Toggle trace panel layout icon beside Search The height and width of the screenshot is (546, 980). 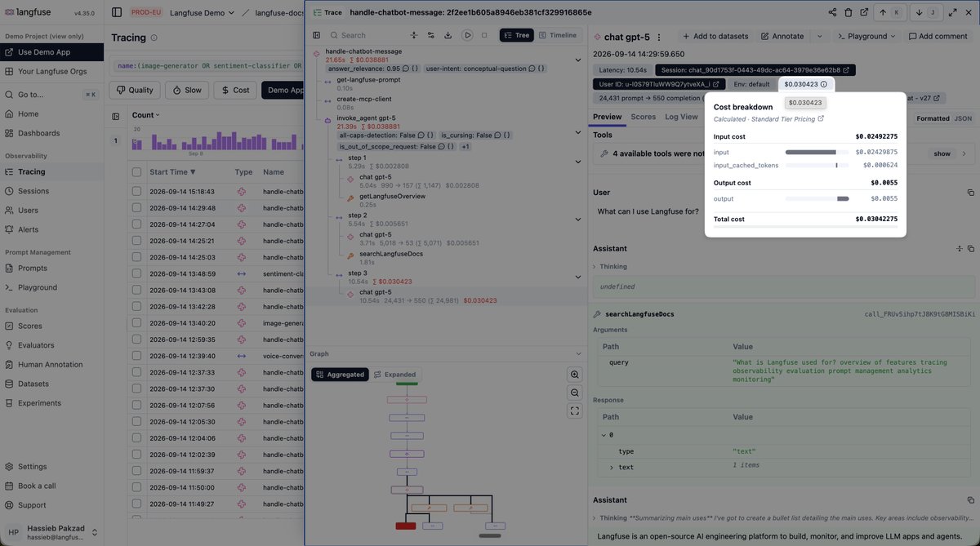click(x=317, y=35)
